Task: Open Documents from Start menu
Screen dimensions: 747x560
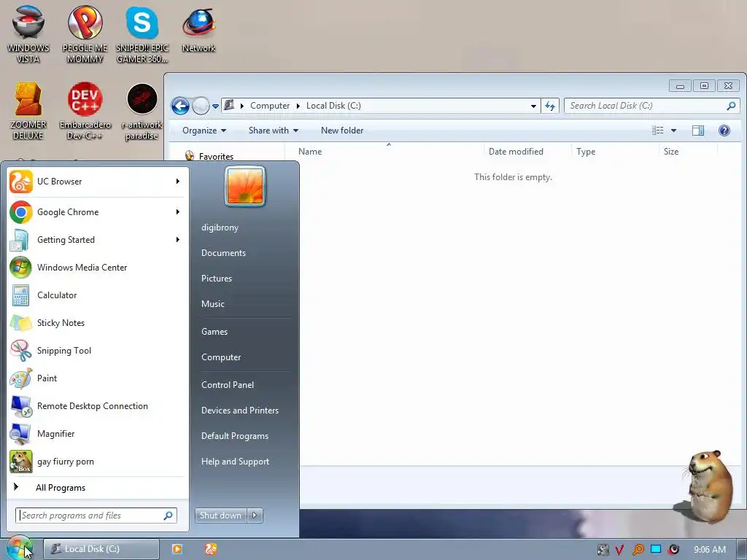Action: coord(223,253)
